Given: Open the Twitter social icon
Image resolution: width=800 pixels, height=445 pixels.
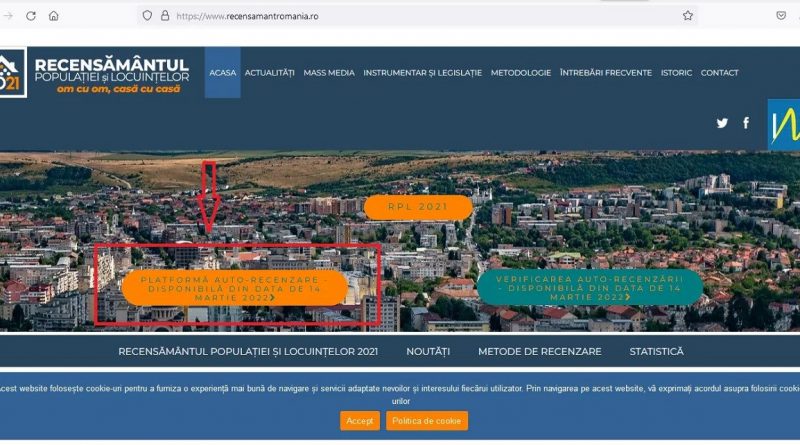Looking at the screenshot, I should click(x=722, y=123).
